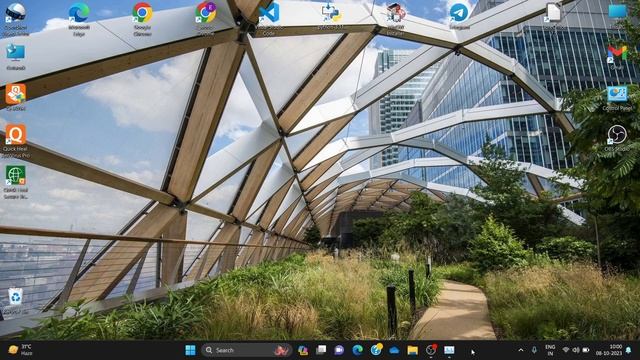
Task: Open the last running app in the taskbar
Action: pos(449,350)
